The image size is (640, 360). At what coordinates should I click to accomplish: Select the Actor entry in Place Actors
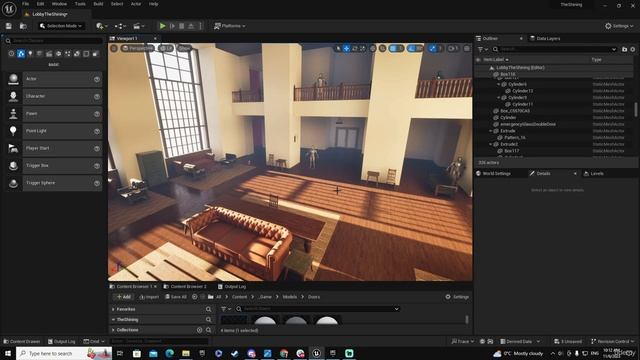54,79
